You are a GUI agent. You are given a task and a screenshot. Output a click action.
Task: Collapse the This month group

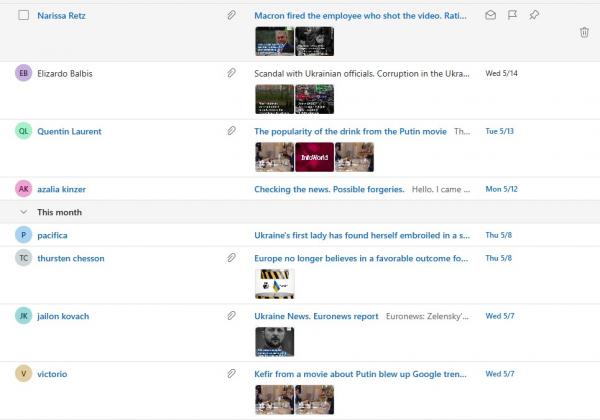23,212
